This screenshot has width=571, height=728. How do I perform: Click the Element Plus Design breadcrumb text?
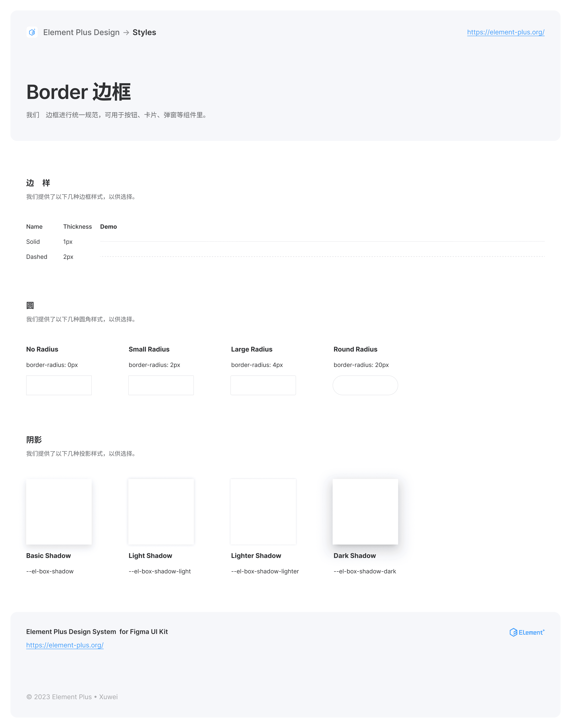coord(81,32)
